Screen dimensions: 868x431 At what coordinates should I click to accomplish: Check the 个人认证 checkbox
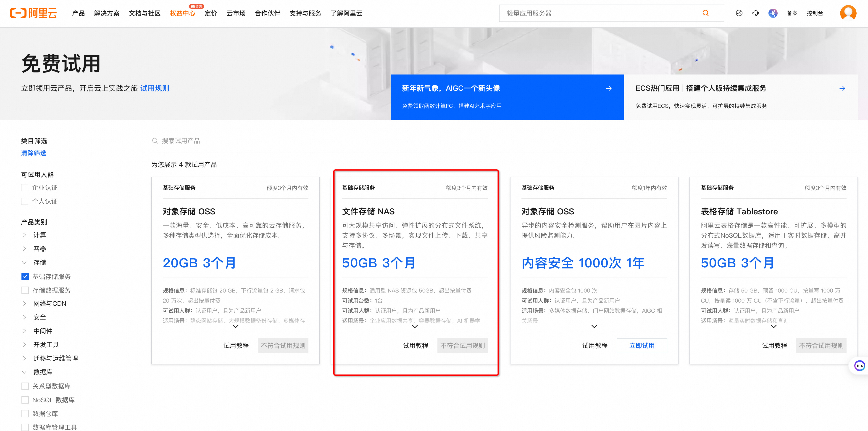click(25, 201)
